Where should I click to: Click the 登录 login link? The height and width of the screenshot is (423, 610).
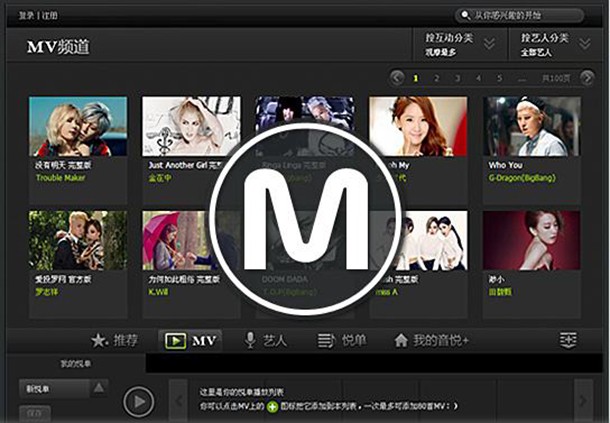click(x=26, y=16)
